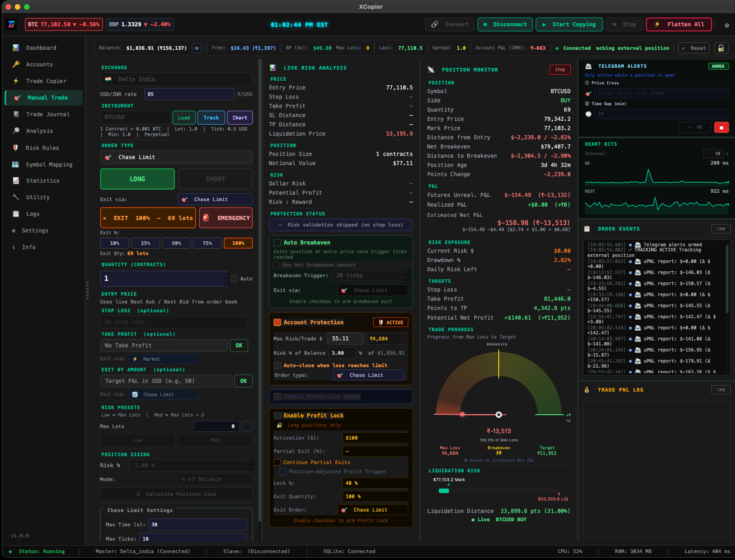Click the Trade Journal notebook icon

click(x=16, y=114)
